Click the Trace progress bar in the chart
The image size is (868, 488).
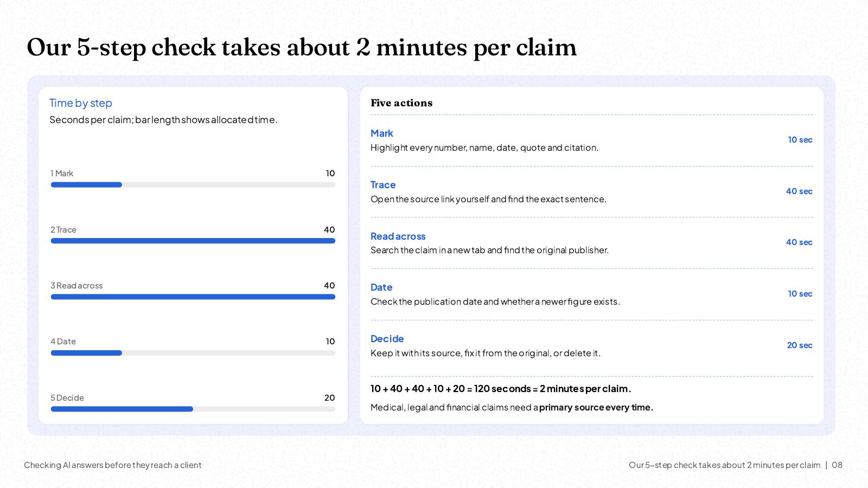[193, 241]
